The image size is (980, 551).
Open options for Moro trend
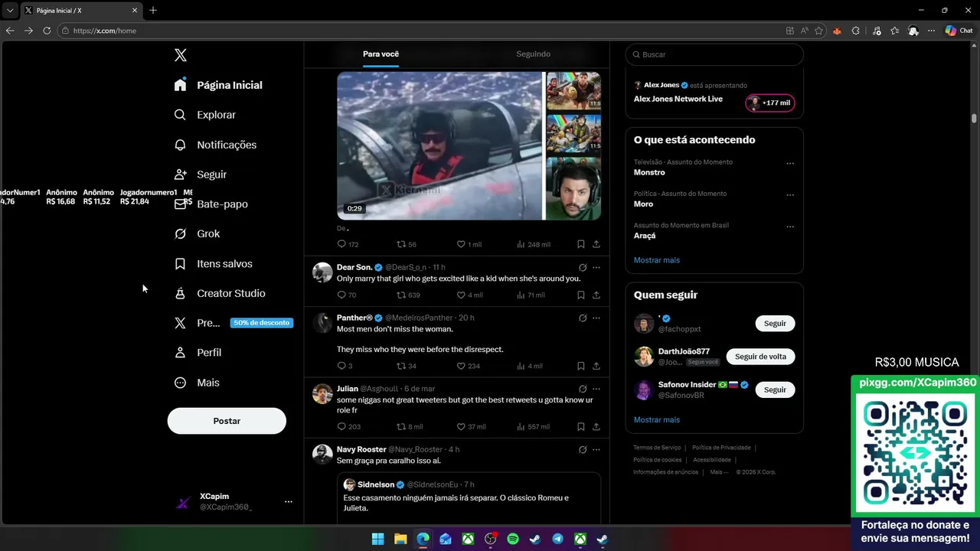click(790, 194)
